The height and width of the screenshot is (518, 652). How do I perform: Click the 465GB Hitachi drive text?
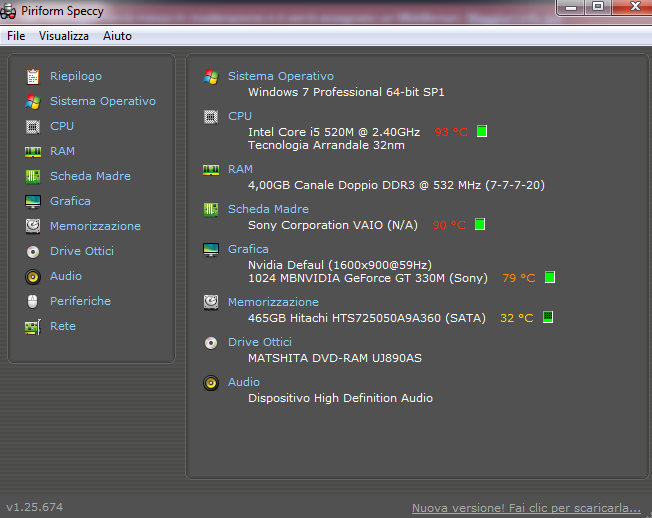click(367, 318)
